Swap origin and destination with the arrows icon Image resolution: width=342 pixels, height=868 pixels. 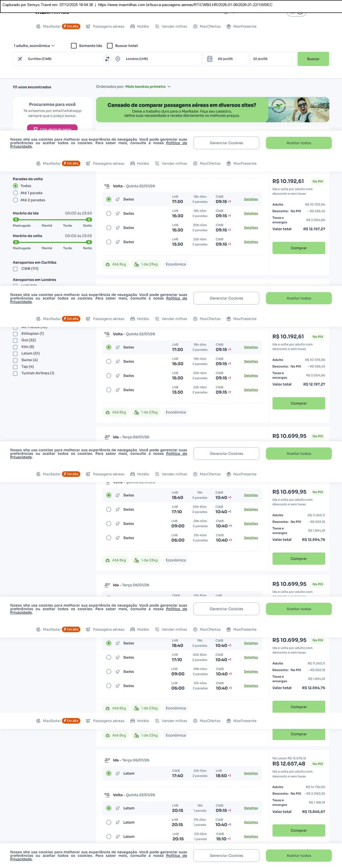click(x=107, y=59)
